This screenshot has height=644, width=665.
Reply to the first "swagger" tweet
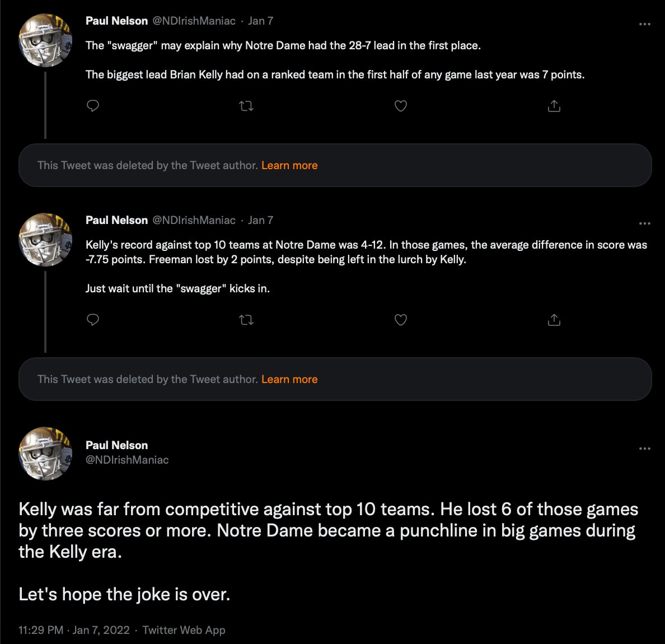(93, 106)
